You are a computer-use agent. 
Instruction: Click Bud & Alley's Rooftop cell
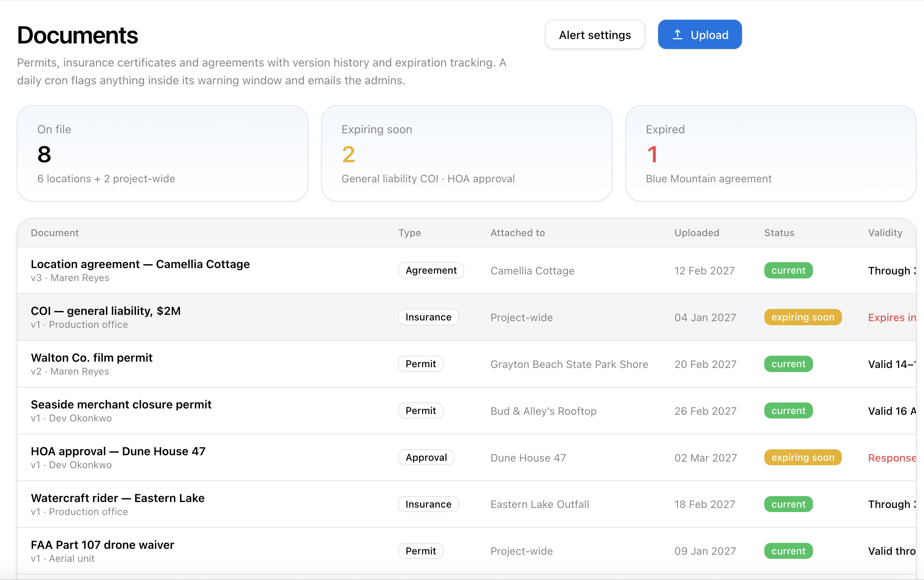pyautogui.click(x=543, y=411)
